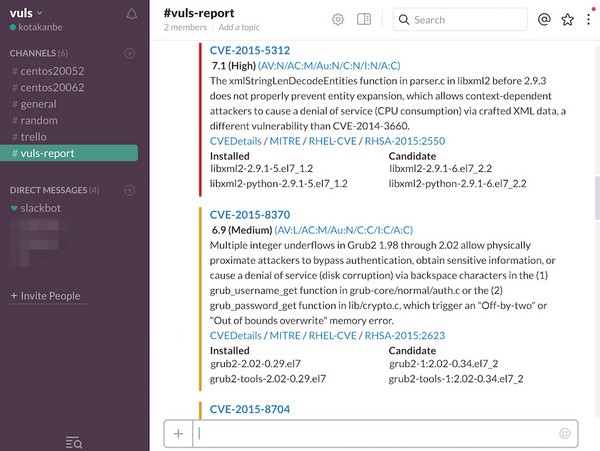Click the attach file plus button
The image size is (600, 451).
pos(178,433)
